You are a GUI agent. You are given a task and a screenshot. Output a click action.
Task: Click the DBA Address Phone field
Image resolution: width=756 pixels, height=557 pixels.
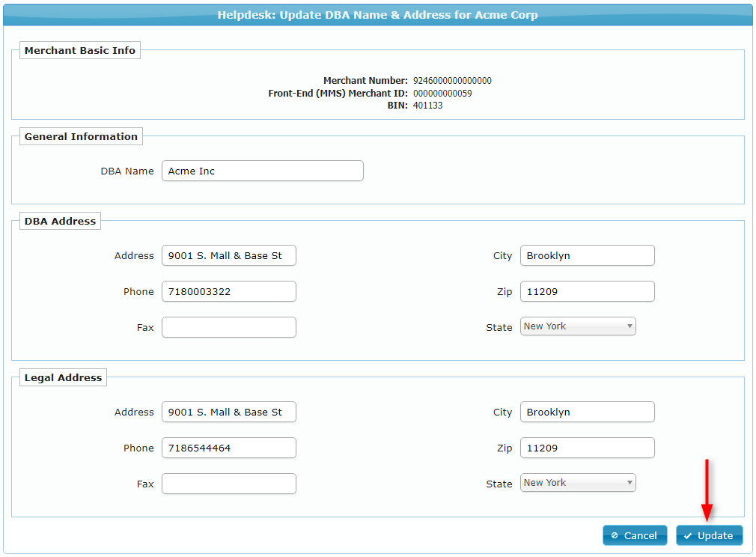click(x=228, y=291)
